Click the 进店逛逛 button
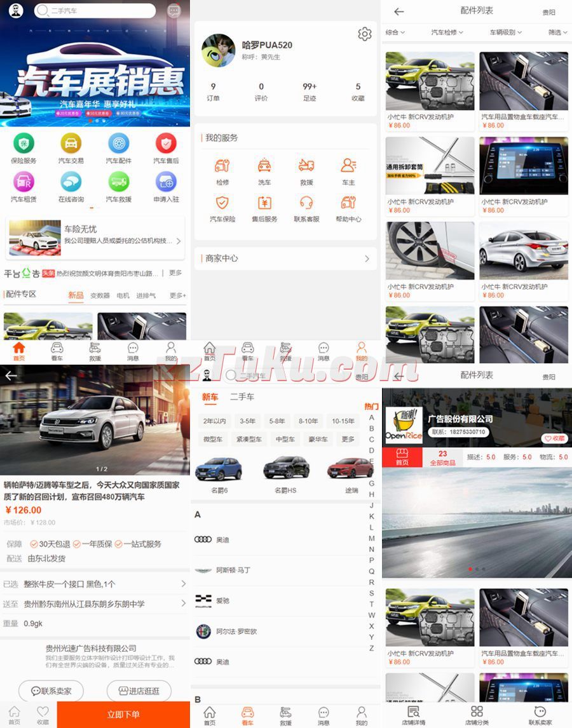This screenshot has width=572, height=728. 139,691
